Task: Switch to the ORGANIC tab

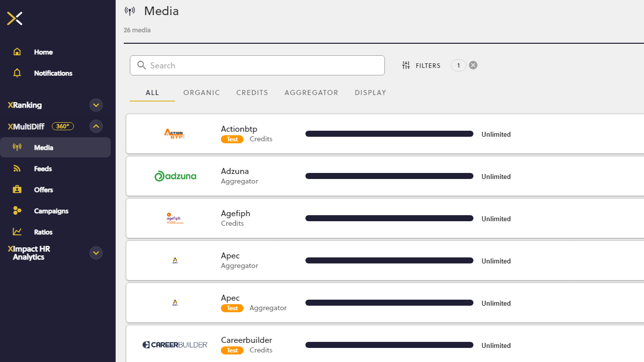Action: [202, 93]
